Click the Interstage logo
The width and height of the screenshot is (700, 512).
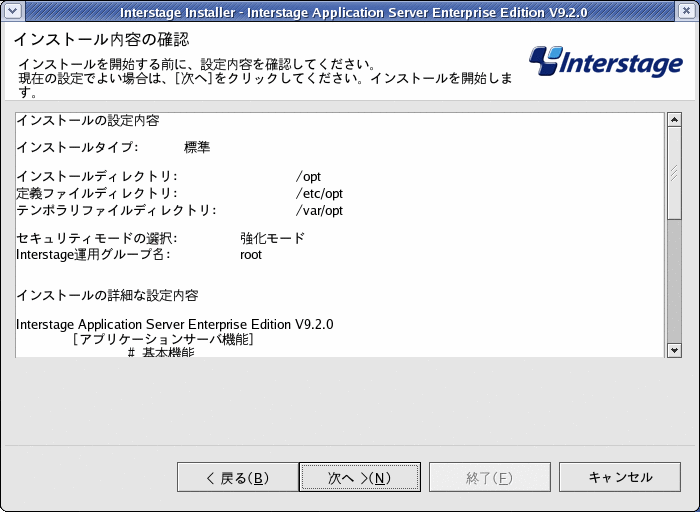click(606, 62)
